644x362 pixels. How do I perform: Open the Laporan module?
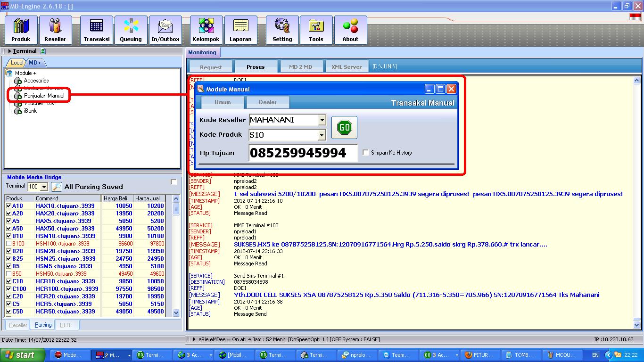click(241, 30)
